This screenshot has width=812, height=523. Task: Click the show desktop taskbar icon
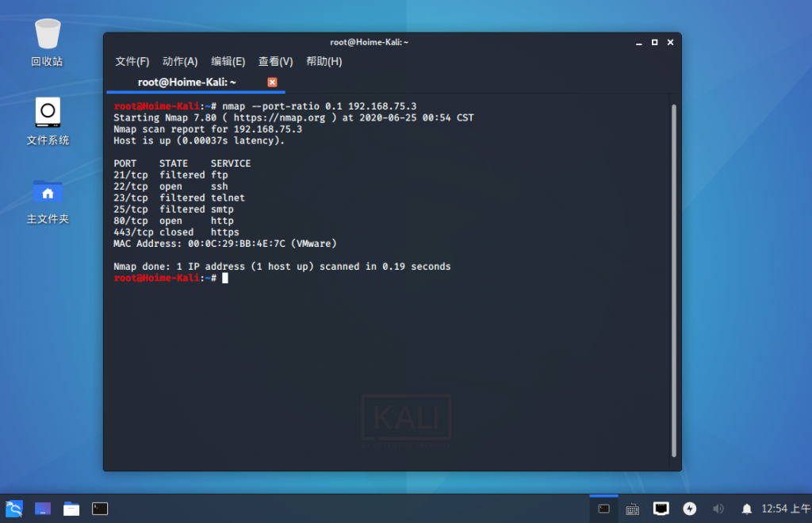click(43, 509)
